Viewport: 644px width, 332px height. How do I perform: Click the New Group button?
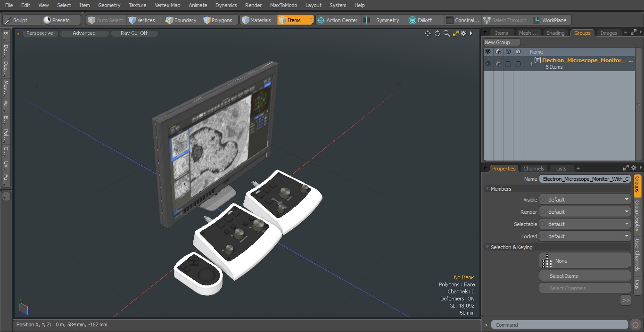pos(502,42)
